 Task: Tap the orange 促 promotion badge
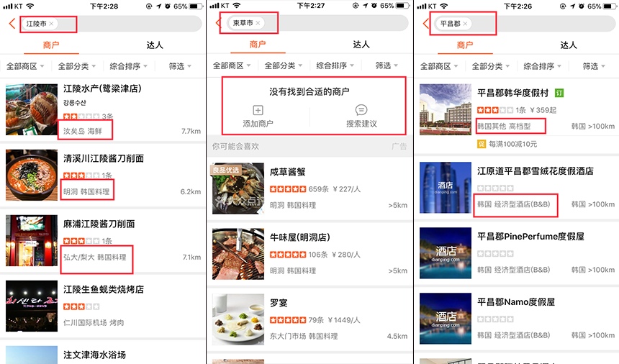point(482,144)
